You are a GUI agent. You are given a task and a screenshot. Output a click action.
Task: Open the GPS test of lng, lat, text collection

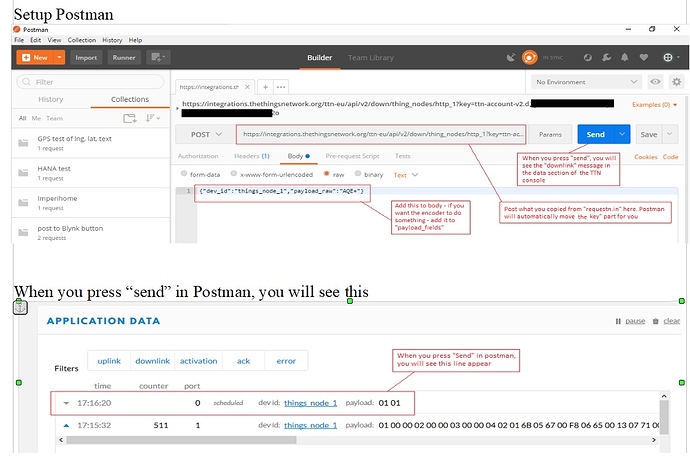(x=91, y=143)
